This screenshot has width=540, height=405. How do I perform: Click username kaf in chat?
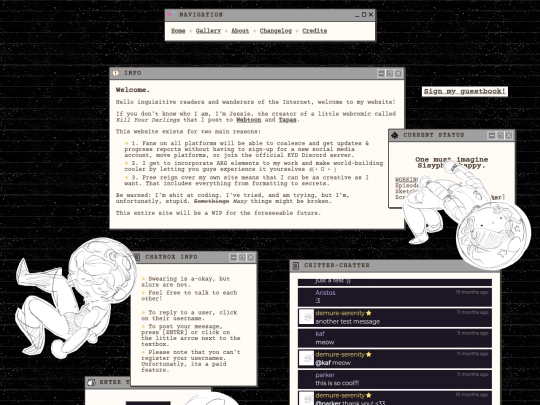coord(320,333)
